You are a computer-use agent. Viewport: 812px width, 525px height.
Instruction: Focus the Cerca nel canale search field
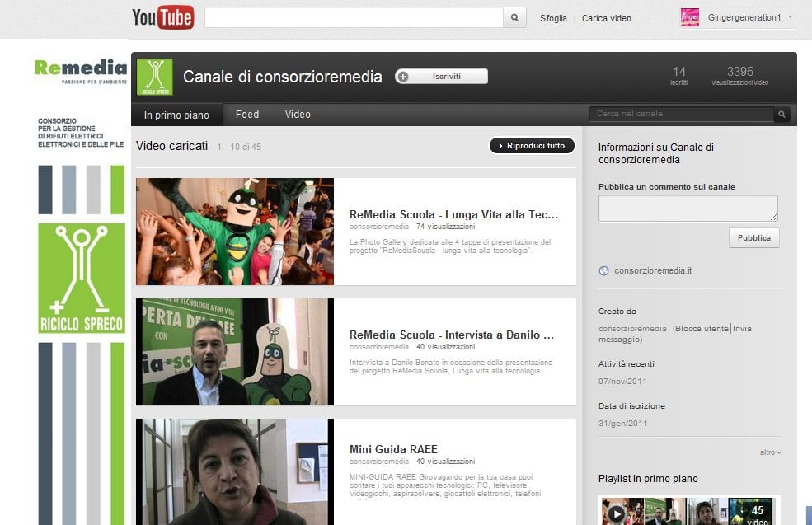tap(681, 114)
